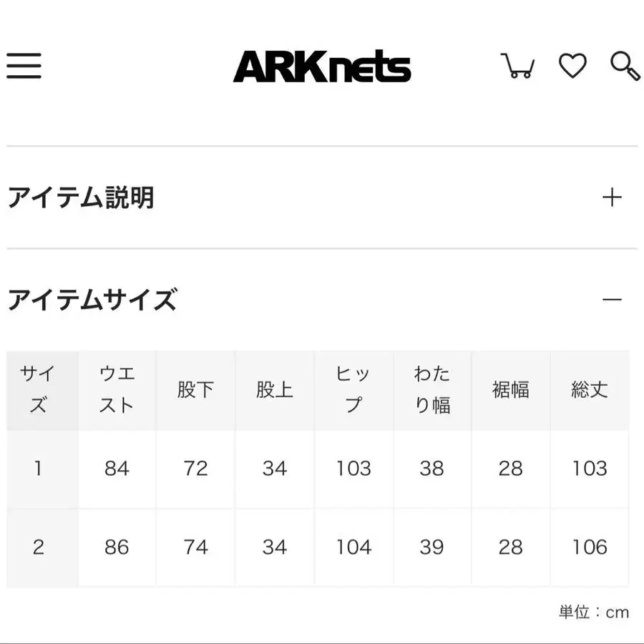
Task: Click the cart icon with wheels
Action: click(x=518, y=67)
